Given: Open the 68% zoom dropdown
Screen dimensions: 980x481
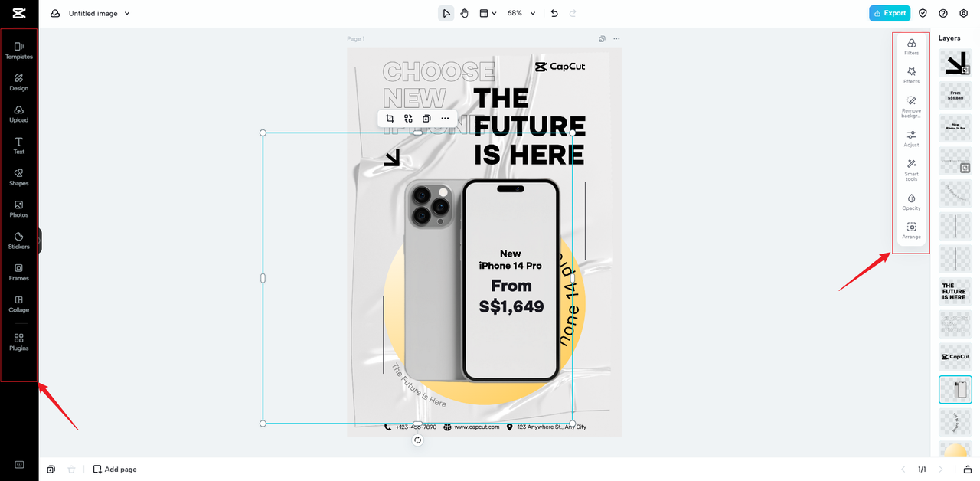Looking at the screenshot, I should 521,13.
